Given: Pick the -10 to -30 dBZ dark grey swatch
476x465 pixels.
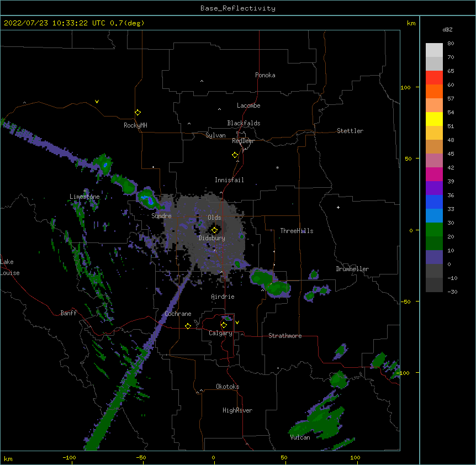Looking at the screenshot, I should pos(434,285).
